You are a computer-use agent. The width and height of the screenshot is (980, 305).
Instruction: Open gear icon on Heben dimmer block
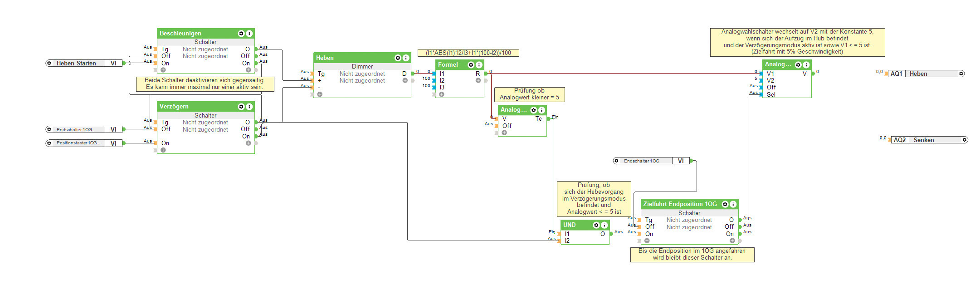(x=398, y=58)
